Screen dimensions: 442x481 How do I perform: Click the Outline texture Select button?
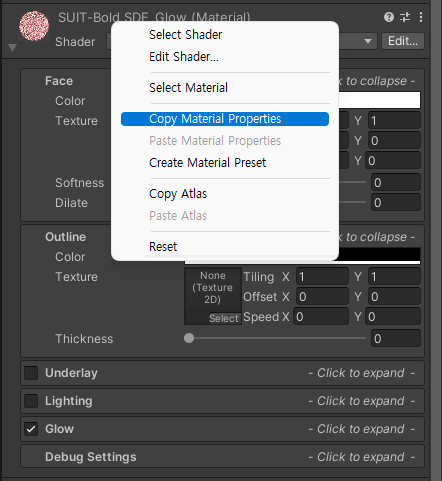coord(224,318)
